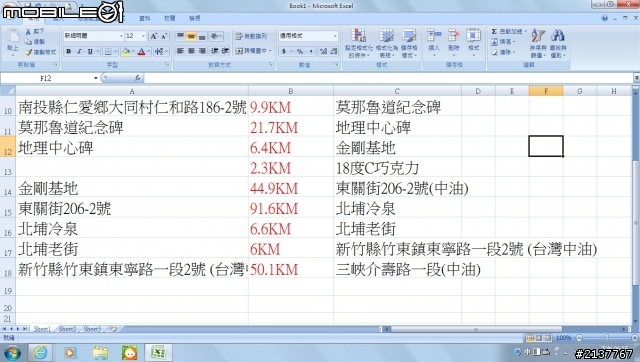Click the Paste button in the clipboard group
640x362 pixels.
click(x=13, y=42)
